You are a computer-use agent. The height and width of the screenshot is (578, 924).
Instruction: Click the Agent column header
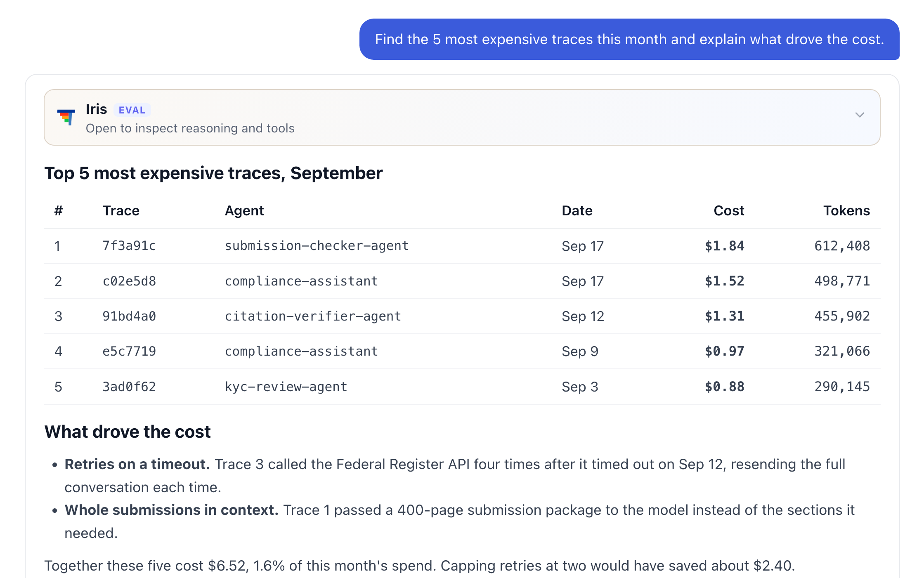244,211
